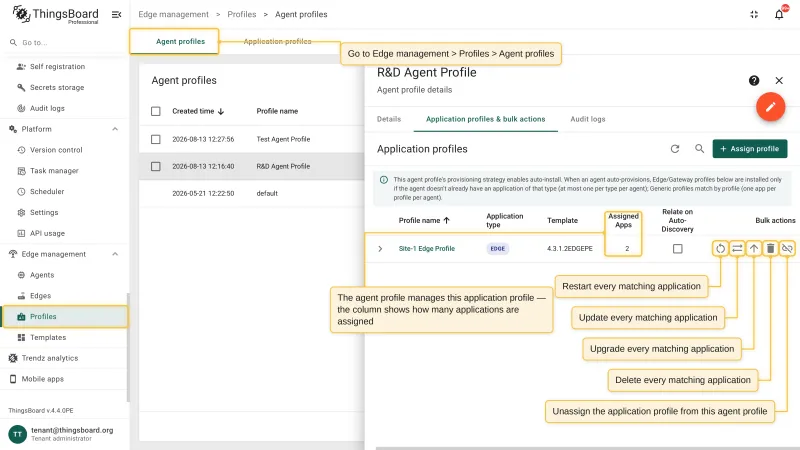Image resolution: width=800 pixels, height=450 pixels.
Task: Select the Test Agent Profile row name
Action: coord(283,139)
